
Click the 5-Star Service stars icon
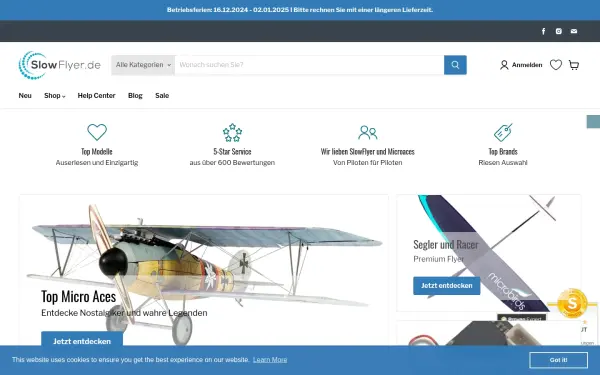tap(232, 132)
